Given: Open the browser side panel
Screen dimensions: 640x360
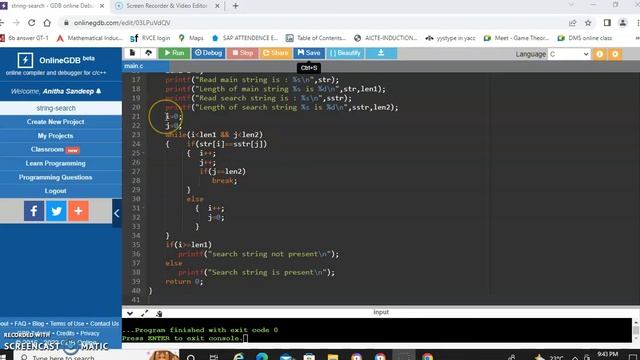Looking at the screenshot, I should coord(607,23).
